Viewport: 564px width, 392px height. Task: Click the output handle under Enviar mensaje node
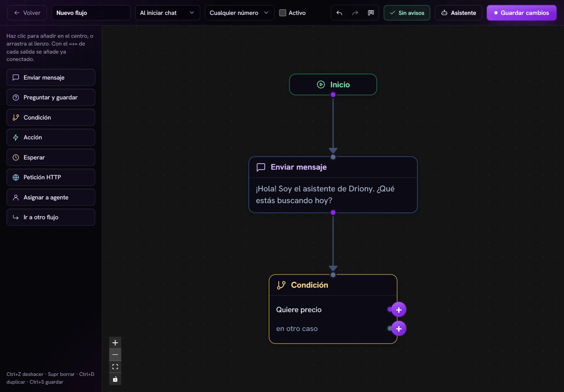coord(333,212)
